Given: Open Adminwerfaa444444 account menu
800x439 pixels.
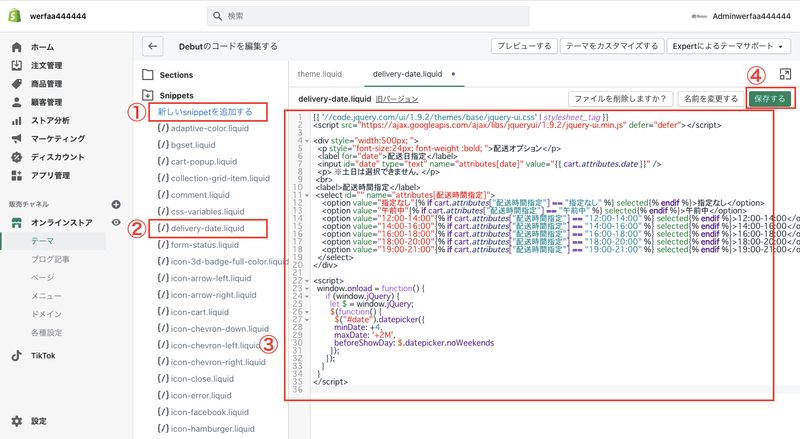Looking at the screenshot, I should [x=741, y=16].
